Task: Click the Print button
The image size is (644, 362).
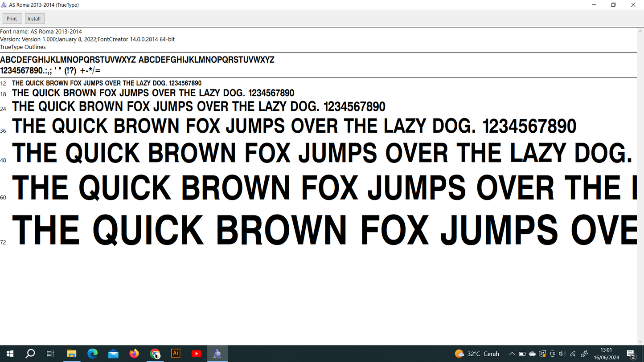Action: click(x=12, y=19)
